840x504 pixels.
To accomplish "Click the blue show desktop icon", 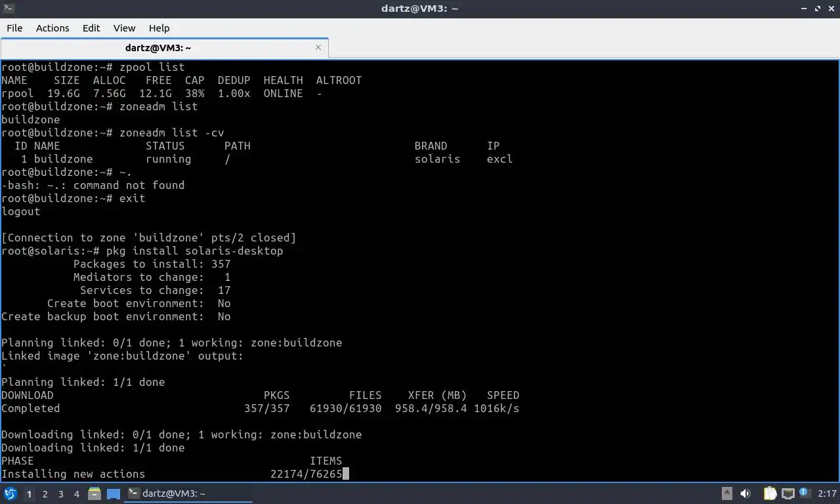I will (x=114, y=493).
